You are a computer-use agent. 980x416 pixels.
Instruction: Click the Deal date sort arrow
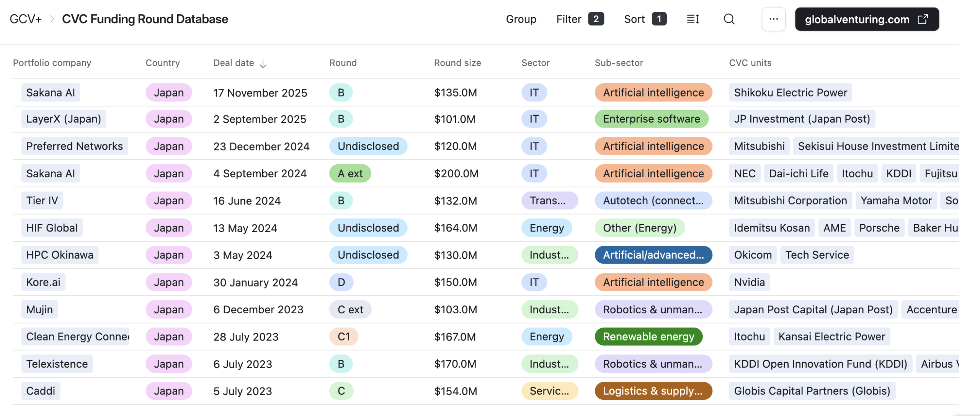pos(263,64)
